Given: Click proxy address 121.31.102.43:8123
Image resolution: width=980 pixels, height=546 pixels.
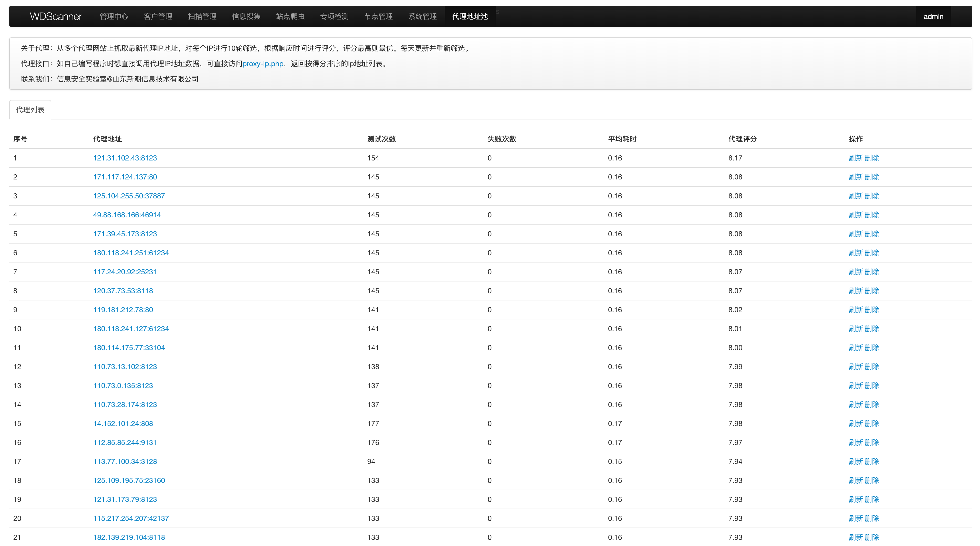Looking at the screenshot, I should pos(125,158).
